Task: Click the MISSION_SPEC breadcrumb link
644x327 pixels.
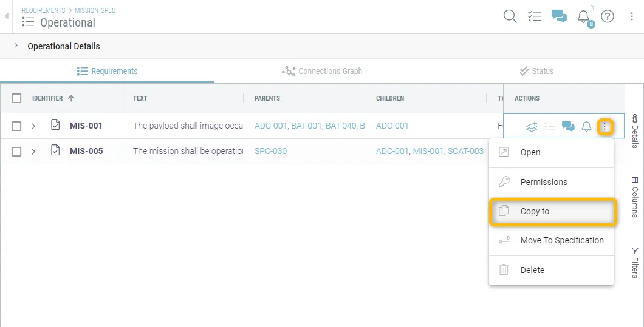Action: click(x=95, y=10)
